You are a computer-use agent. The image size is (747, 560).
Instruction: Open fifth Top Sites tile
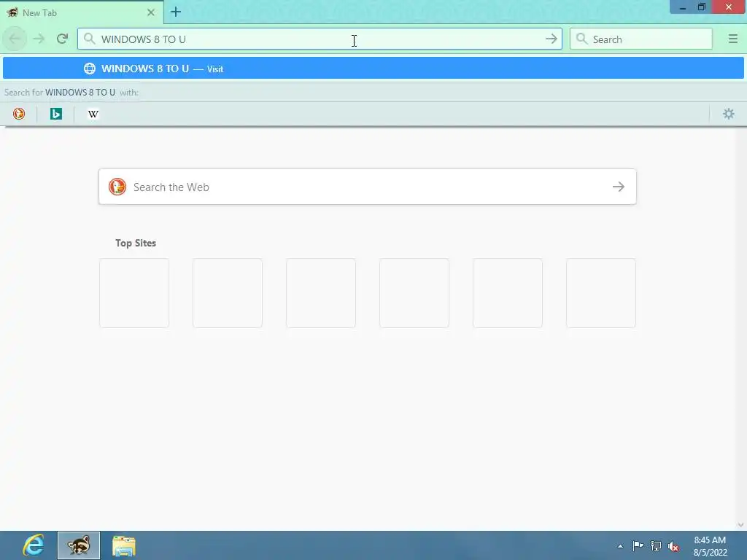click(x=508, y=293)
